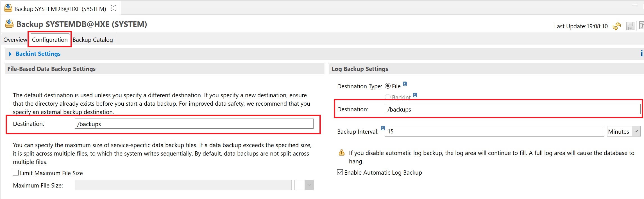Screen dimensions: 644x199
Task: Click the blue info icon in Backint Settings bar
Action: coord(641,54)
